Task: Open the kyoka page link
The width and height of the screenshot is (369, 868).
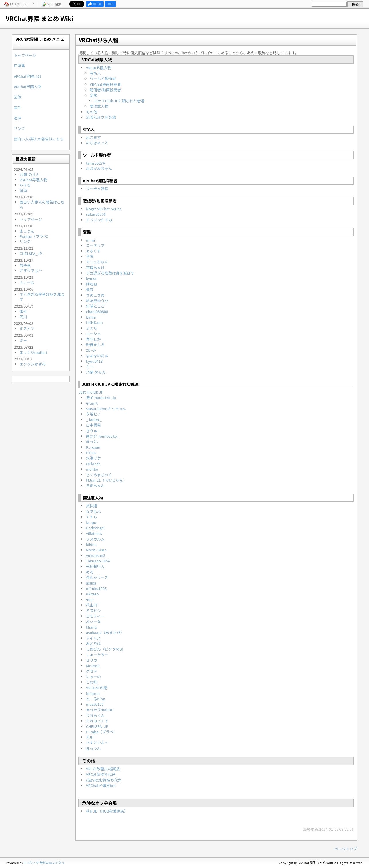Action: tap(91, 279)
